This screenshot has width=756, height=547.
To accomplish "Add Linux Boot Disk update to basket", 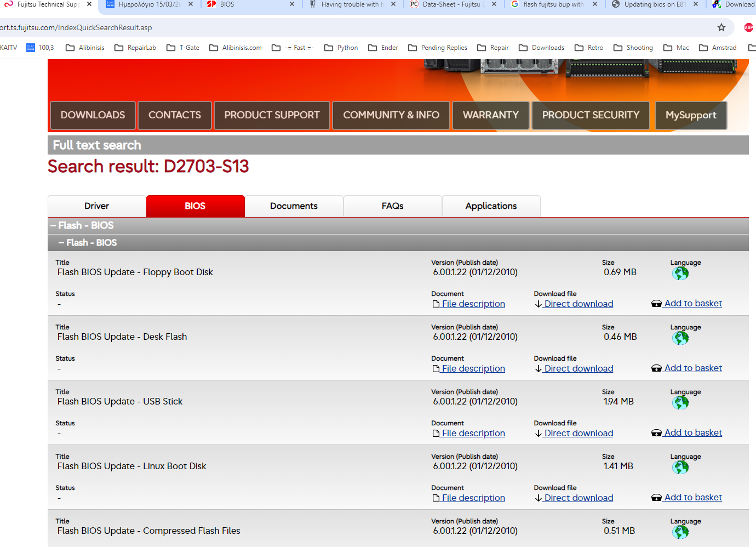I will 687,497.
